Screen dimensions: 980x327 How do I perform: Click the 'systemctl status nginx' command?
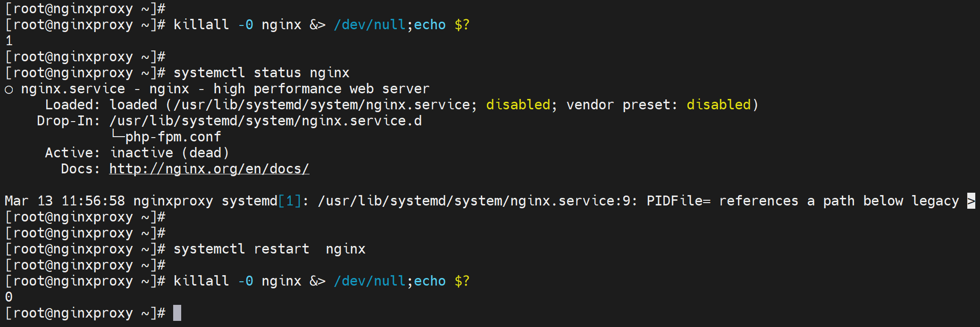point(261,73)
